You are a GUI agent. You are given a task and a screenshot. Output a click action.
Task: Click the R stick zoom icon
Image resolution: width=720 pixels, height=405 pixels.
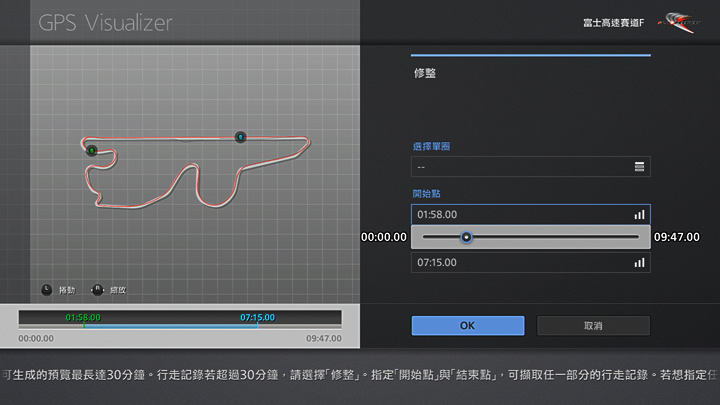tap(97, 289)
